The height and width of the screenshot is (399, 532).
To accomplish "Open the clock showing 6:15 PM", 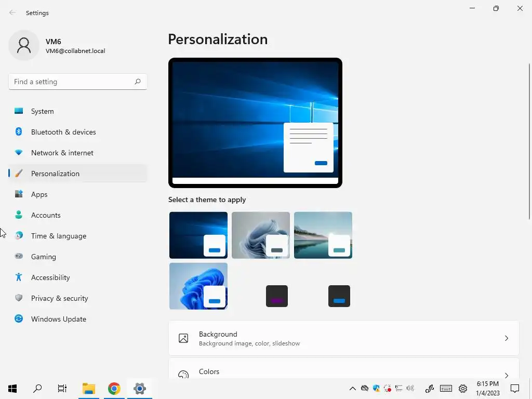I will [x=487, y=389].
